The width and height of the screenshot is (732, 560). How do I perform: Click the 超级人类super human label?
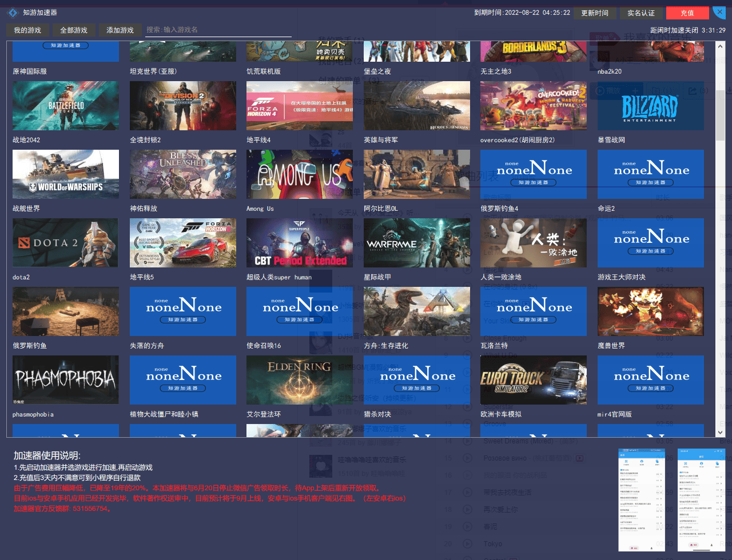279,277
